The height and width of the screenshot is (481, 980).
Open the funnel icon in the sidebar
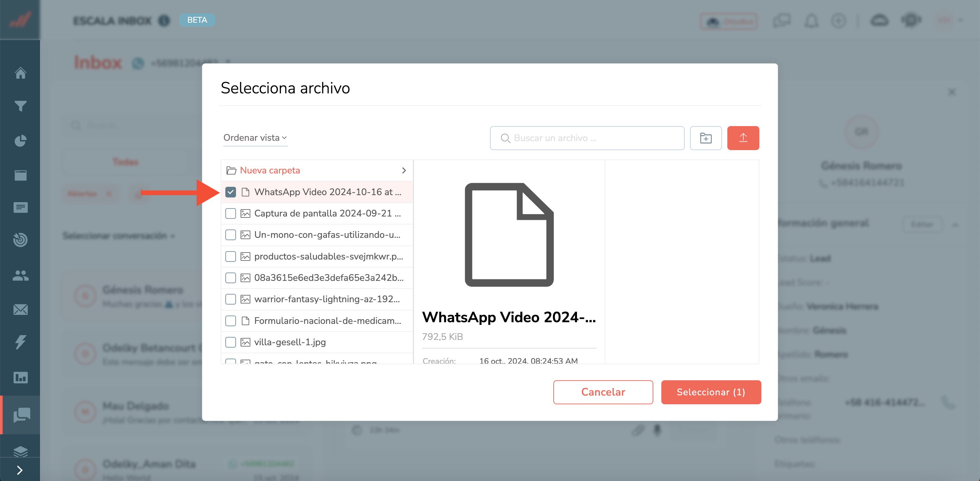21,106
